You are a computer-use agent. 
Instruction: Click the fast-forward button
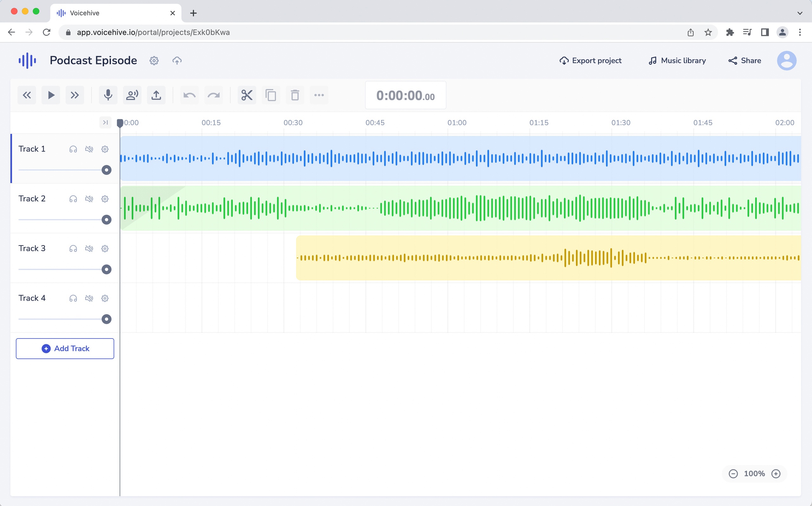pos(75,95)
